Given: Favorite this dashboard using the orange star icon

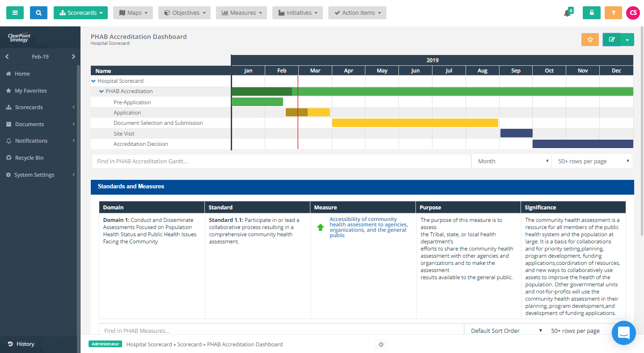Looking at the screenshot, I should 589,39.
